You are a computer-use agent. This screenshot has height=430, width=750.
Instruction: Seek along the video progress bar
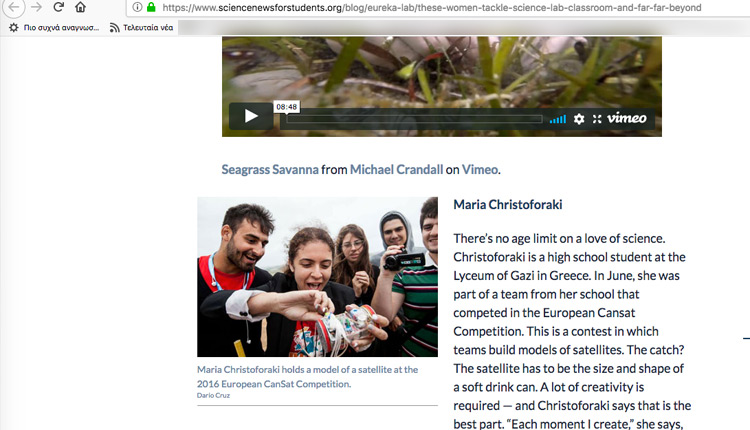(414, 119)
